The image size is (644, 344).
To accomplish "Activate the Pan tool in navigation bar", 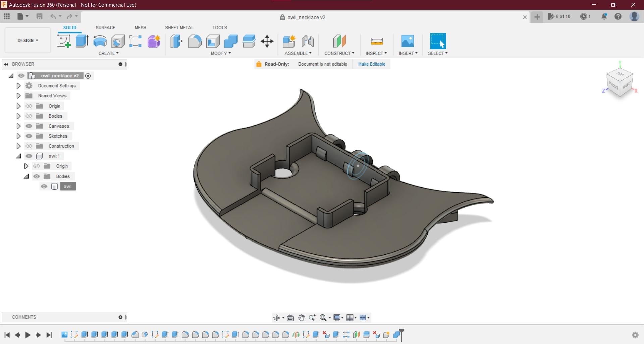I will [x=301, y=317].
